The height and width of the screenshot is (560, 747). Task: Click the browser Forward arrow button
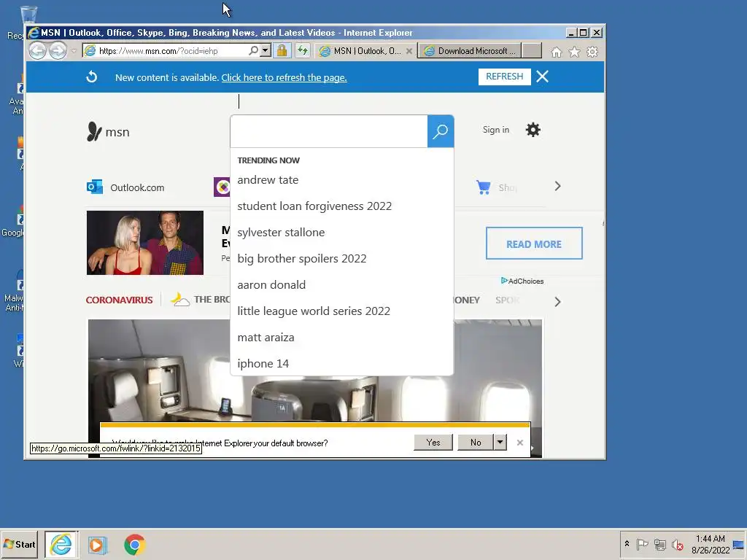point(58,50)
